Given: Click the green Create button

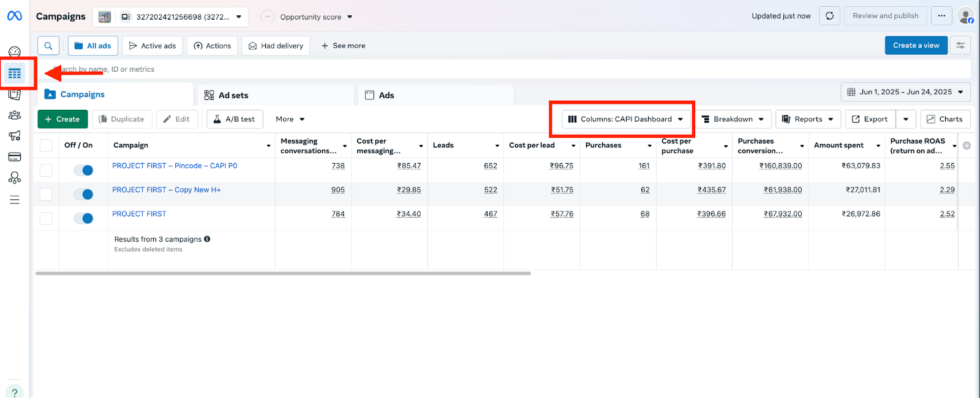Looking at the screenshot, I should (62, 119).
